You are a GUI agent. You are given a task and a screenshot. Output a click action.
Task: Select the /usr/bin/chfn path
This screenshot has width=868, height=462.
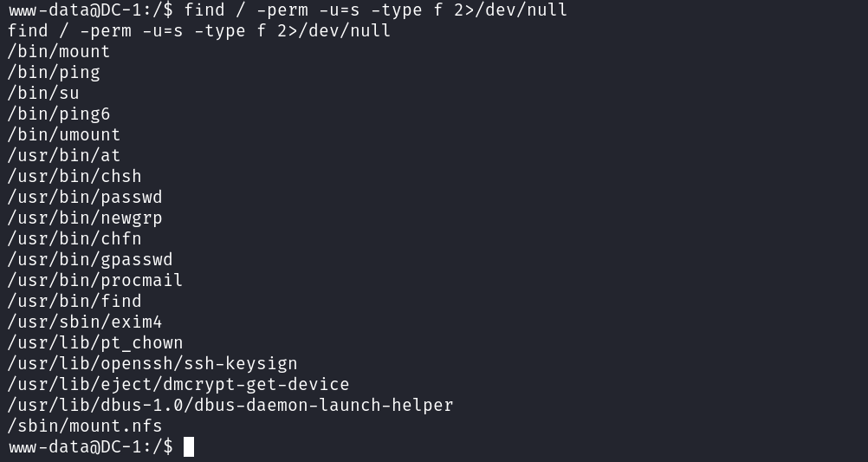click(74, 238)
